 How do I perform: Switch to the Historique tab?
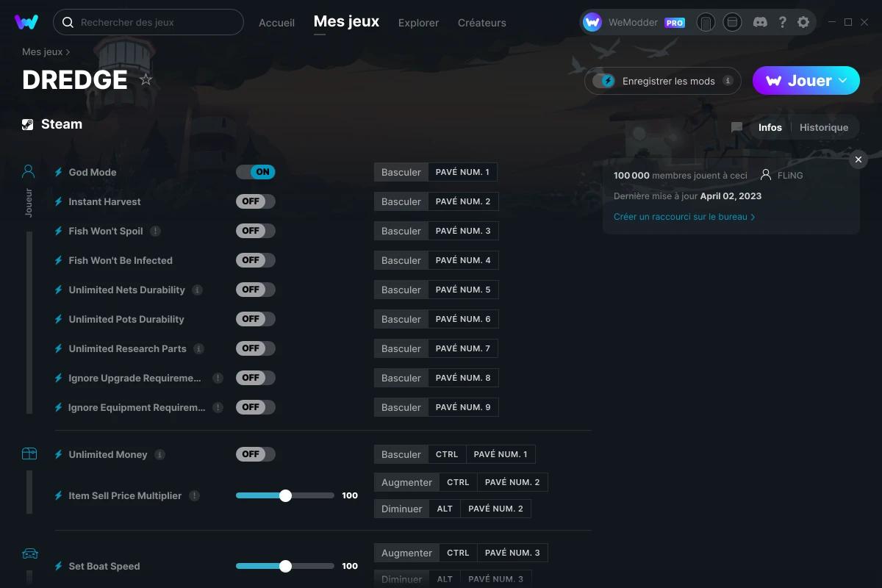[824, 127]
